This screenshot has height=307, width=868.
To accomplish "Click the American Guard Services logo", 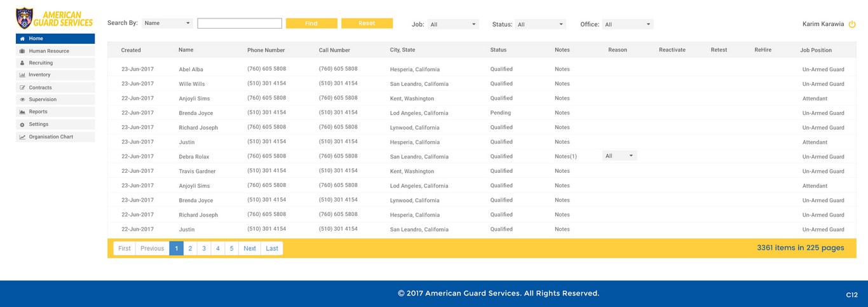I will (55, 18).
